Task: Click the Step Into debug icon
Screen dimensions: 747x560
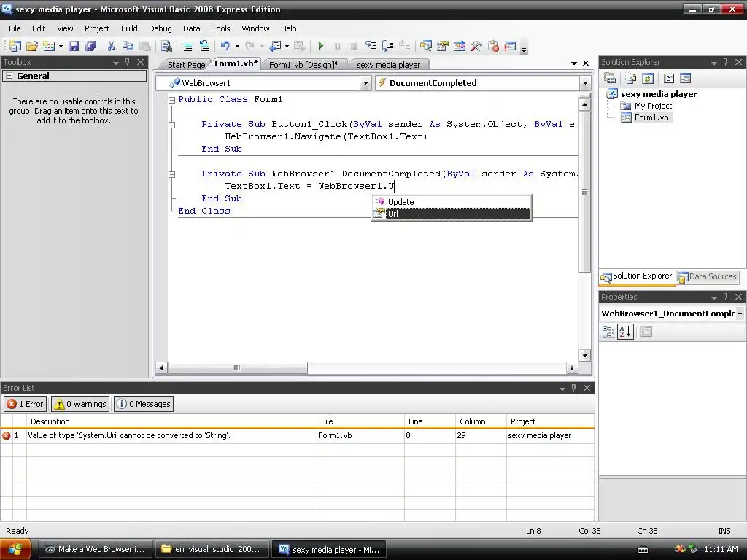Action: [x=371, y=46]
